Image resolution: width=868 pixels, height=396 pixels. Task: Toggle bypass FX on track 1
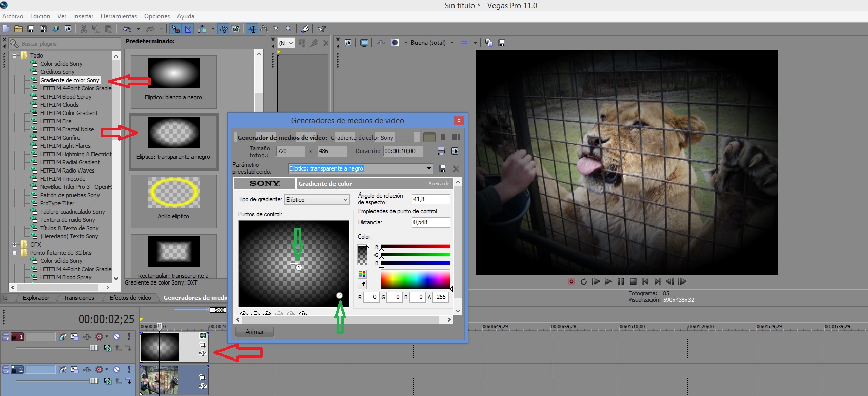(63, 337)
